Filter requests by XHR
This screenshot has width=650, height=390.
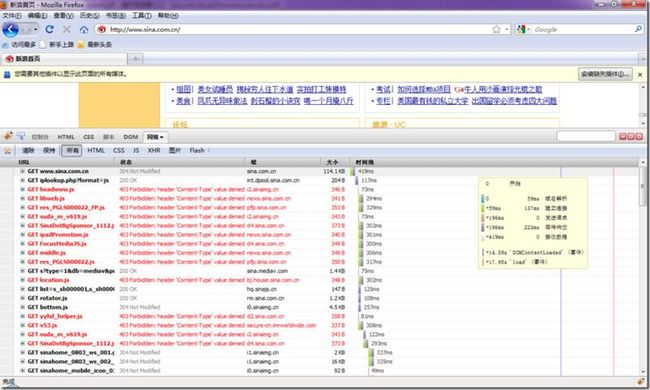(154, 150)
